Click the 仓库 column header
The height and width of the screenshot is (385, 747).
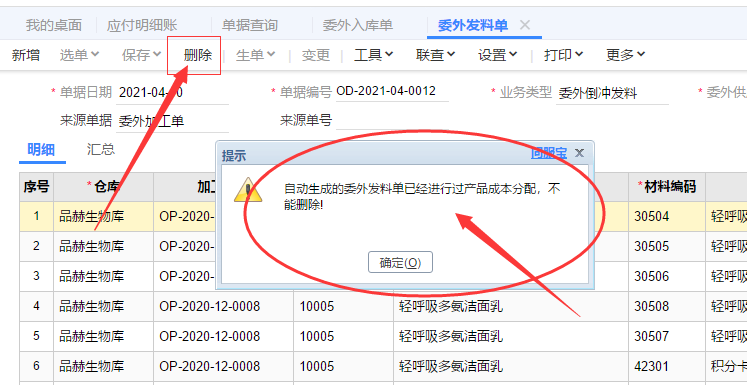[x=103, y=187]
